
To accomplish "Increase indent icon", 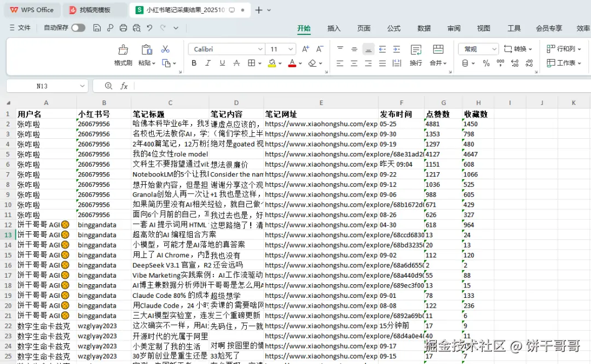I will 397,49.
